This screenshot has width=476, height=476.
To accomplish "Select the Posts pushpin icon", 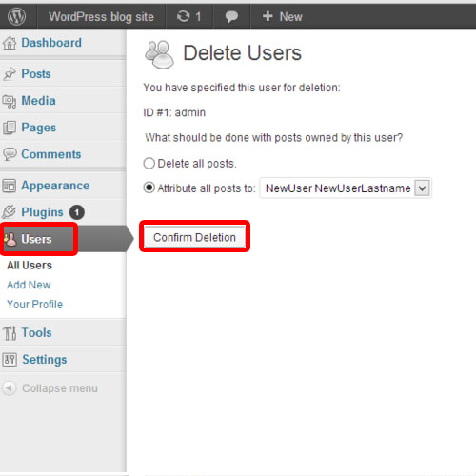I will point(10,74).
